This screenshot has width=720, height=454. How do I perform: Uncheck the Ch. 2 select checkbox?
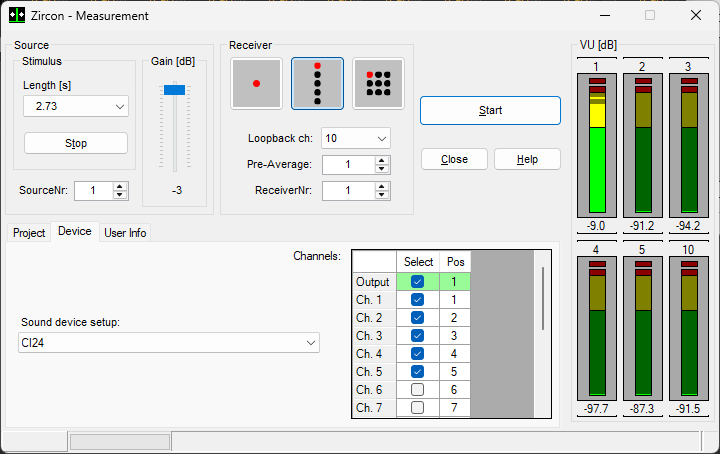pyautogui.click(x=417, y=318)
